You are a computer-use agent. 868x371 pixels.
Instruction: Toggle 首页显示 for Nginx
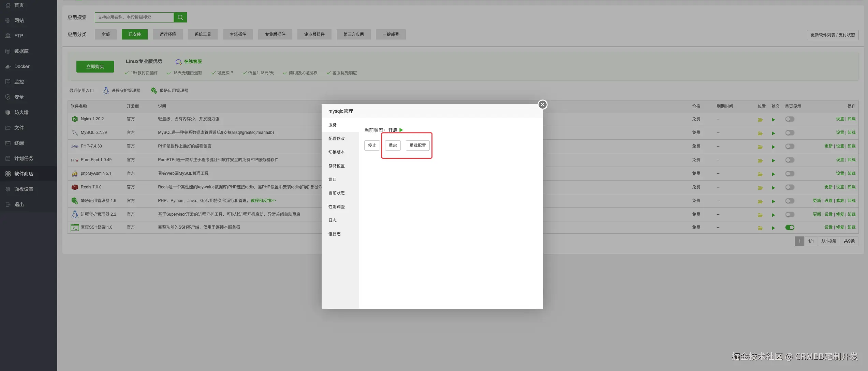[x=790, y=119]
